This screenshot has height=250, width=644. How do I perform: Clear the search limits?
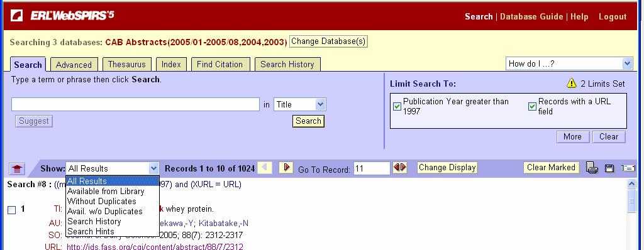click(609, 137)
